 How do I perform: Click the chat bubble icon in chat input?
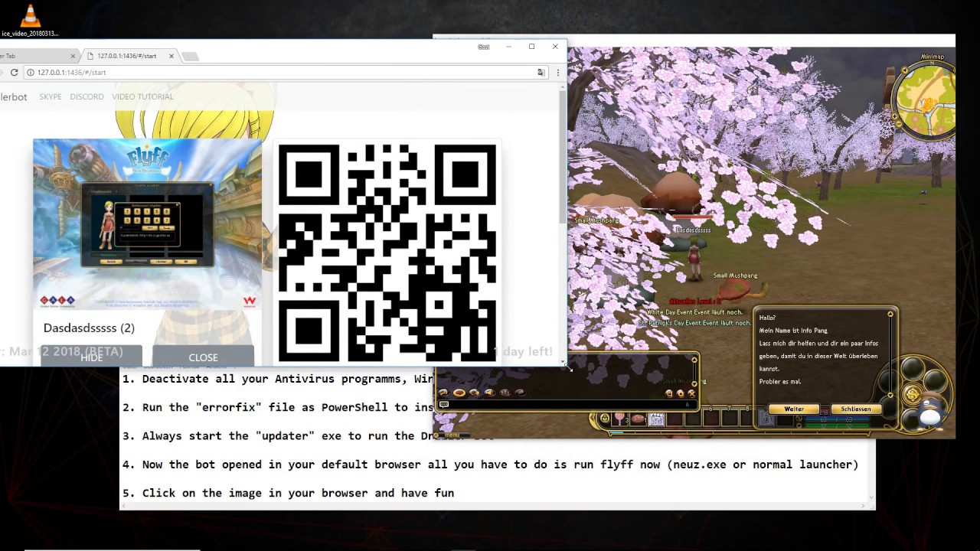coord(444,404)
